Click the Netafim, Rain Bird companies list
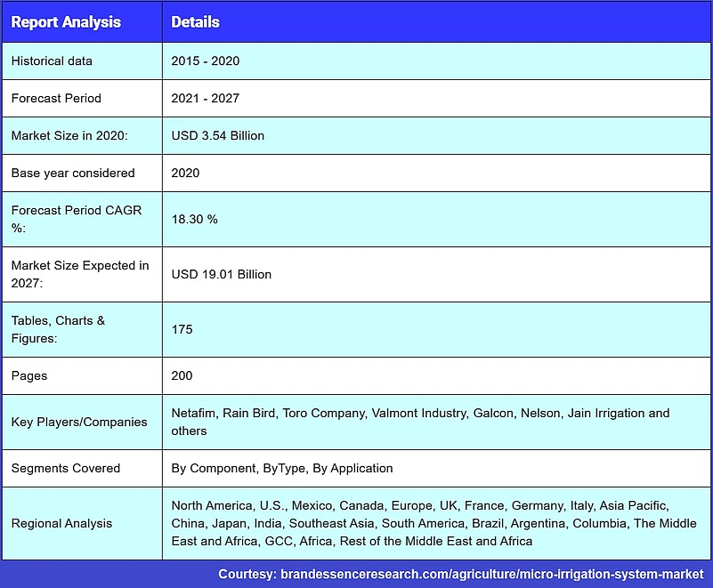This screenshot has width=713, height=588. (420, 422)
